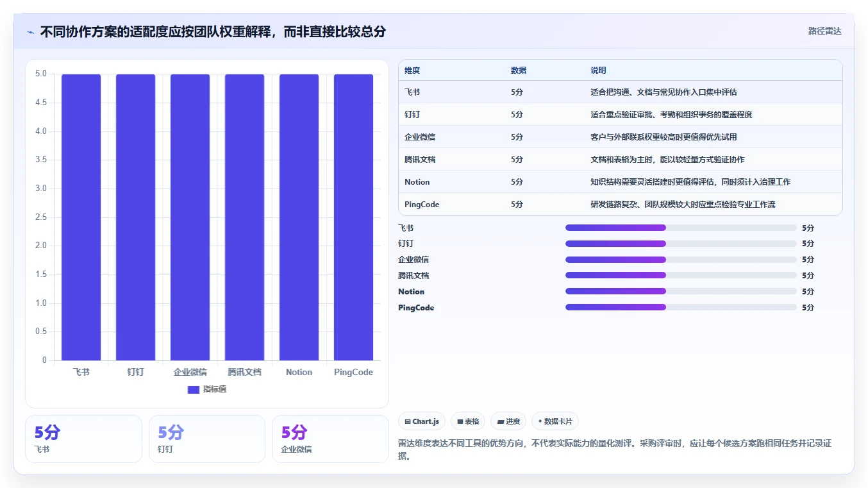868x488 pixels.
Task: Click the PingCode bar in the chart
Action: [x=353, y=217]
